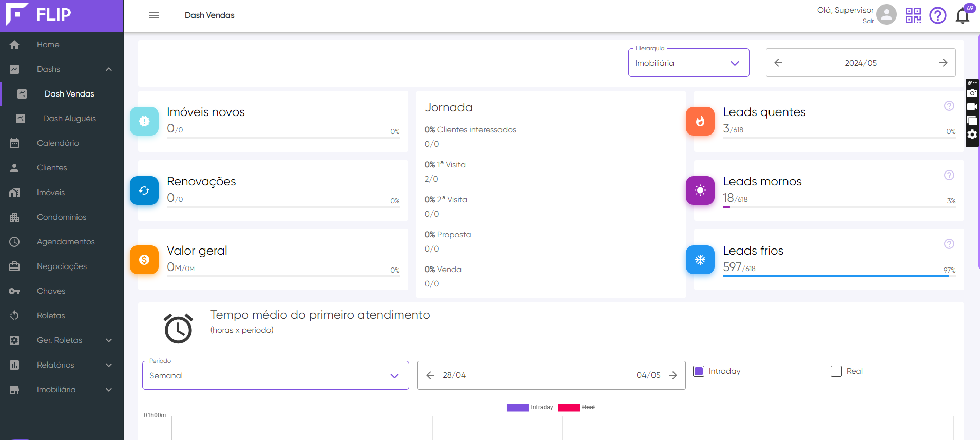This screenshot has height=440, width=980.
Task: Click the Roletas rotate icon
Action: pyautogui.click(x=14, y=316)
